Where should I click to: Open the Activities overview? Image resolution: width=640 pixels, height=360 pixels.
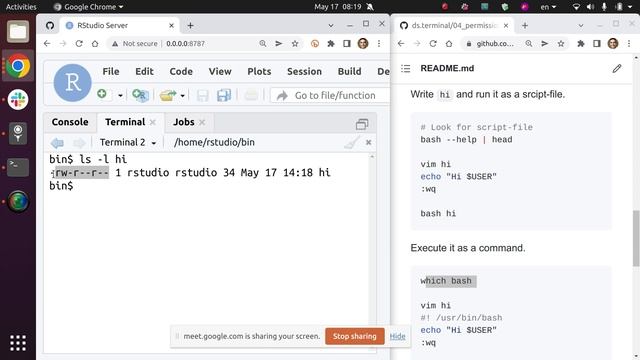click(x=21, y=7)
